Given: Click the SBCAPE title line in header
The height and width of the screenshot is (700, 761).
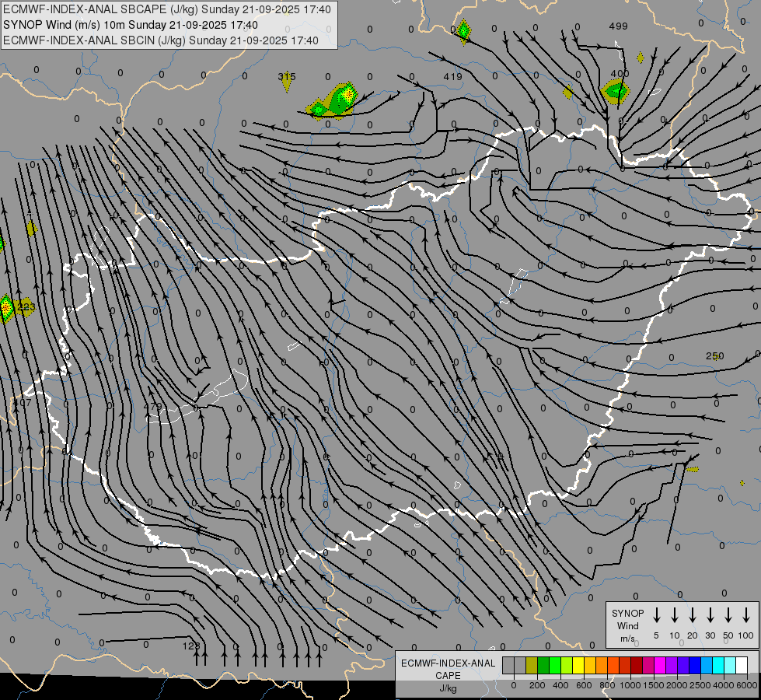Looking at the screenshot, I should 167,9.
